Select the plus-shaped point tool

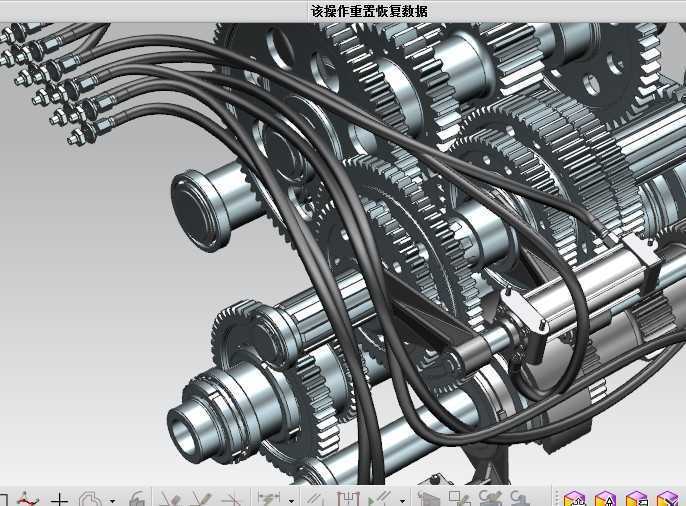point(60,499)
